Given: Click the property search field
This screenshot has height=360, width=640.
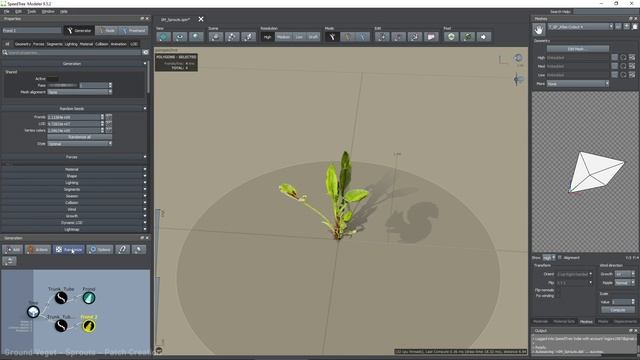Looking at the screenshot, I should pyautogui.click(x=73, y=52).
